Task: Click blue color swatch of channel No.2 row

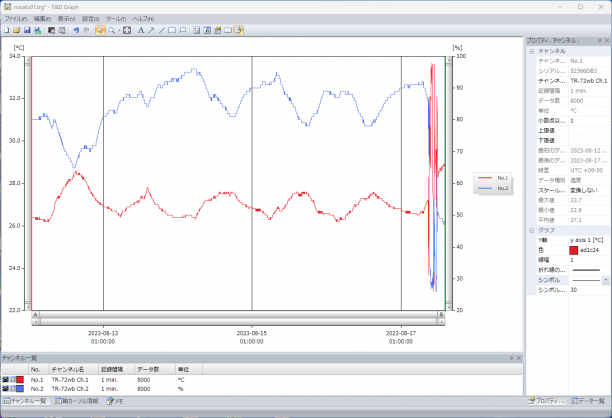Action: (x=20, y=389)
